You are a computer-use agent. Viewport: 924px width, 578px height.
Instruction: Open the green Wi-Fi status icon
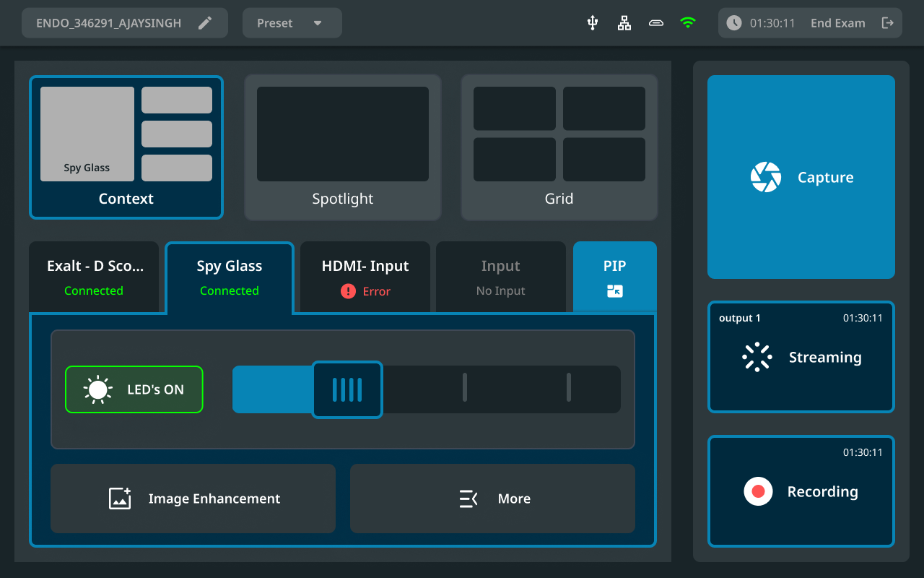coord(688,23)
